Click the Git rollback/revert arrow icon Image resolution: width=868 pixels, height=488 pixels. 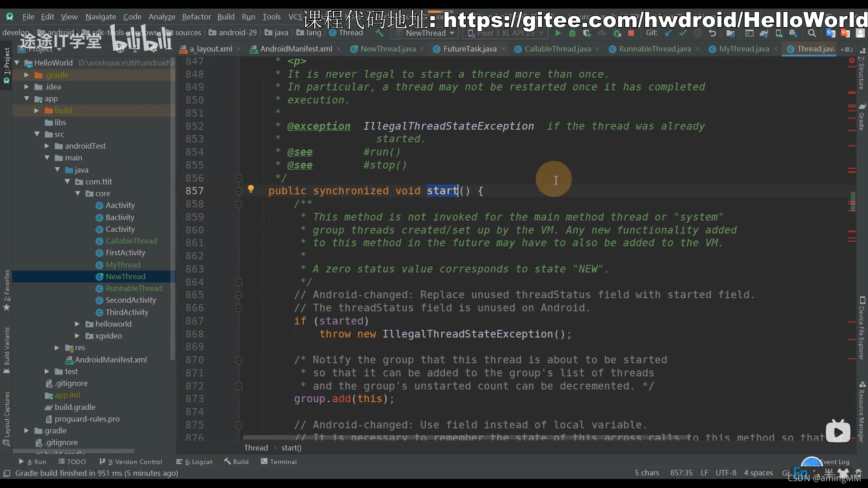(x=712, y=33)
